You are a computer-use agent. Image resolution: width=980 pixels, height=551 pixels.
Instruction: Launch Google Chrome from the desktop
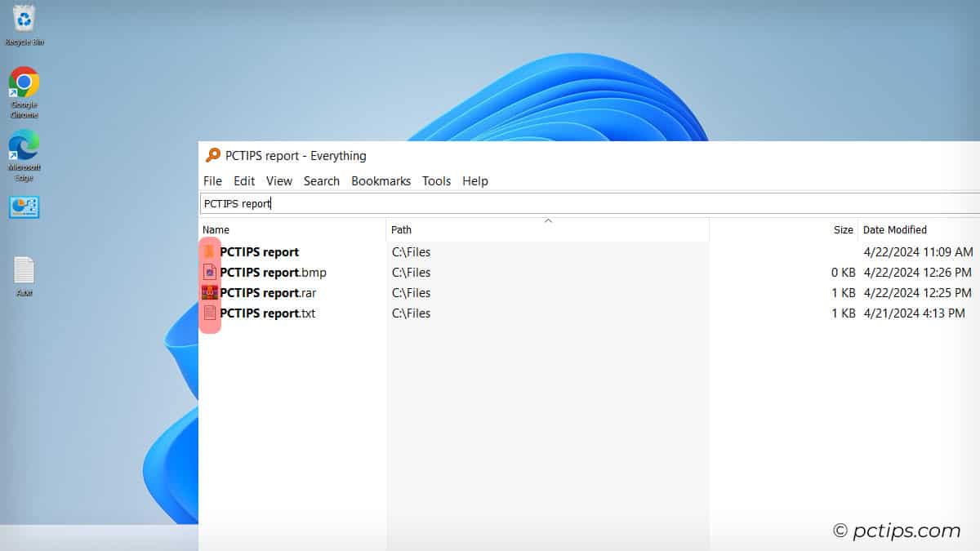(x=23, y=82)
